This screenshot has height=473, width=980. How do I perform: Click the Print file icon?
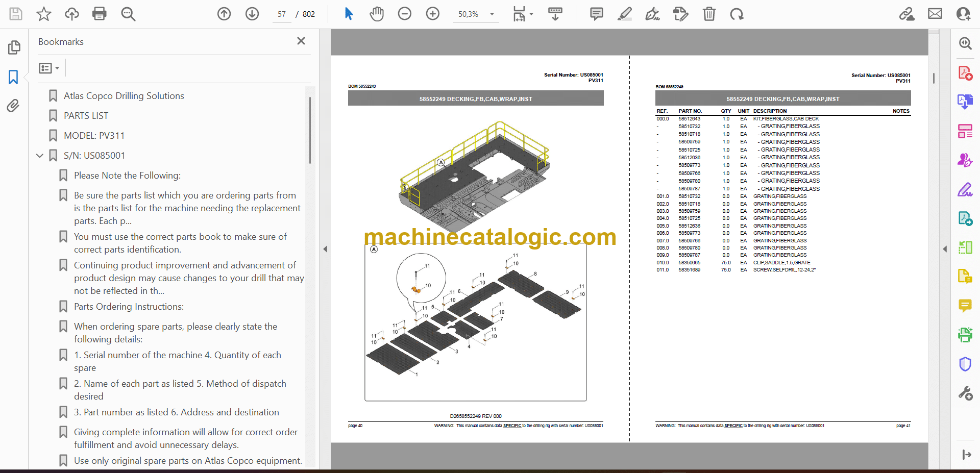coord(99,14)
